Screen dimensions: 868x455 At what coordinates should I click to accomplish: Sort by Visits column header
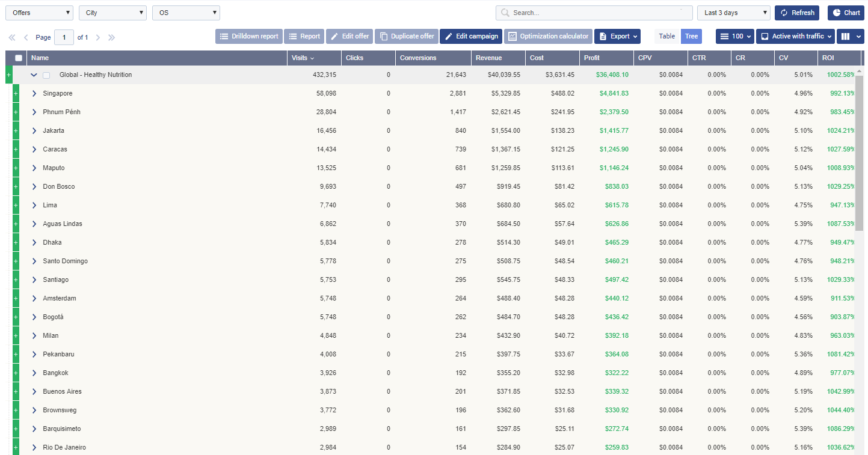tap(303, 58)
